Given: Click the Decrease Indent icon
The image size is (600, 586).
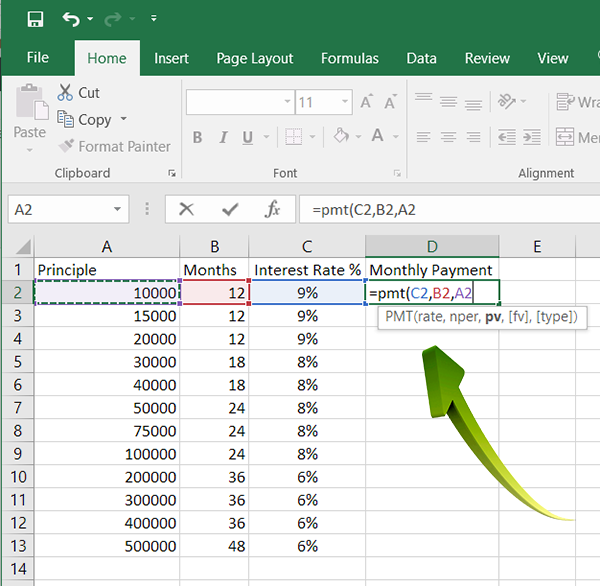Looking at the screenshot, I should pyautogui.click(x=507, y=137).
